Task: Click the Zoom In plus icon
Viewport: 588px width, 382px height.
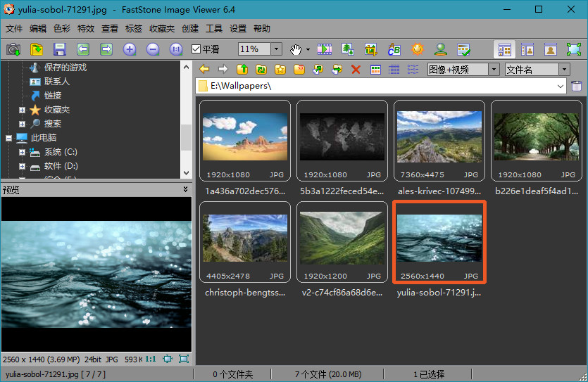Action: (x=130, y=49)
